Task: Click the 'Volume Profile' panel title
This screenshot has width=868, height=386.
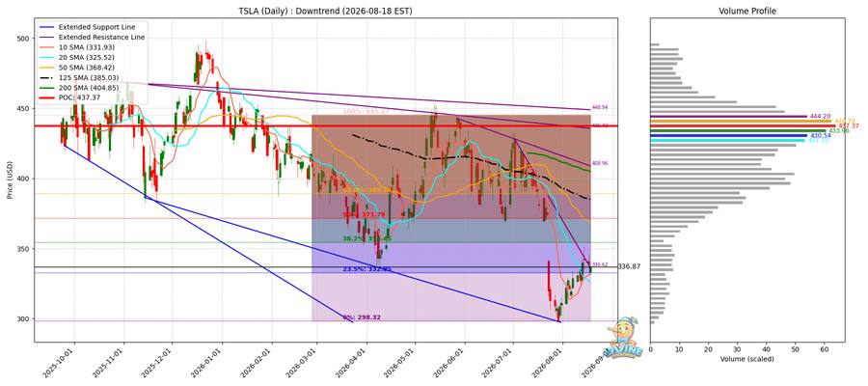Action: pos(746,11)
